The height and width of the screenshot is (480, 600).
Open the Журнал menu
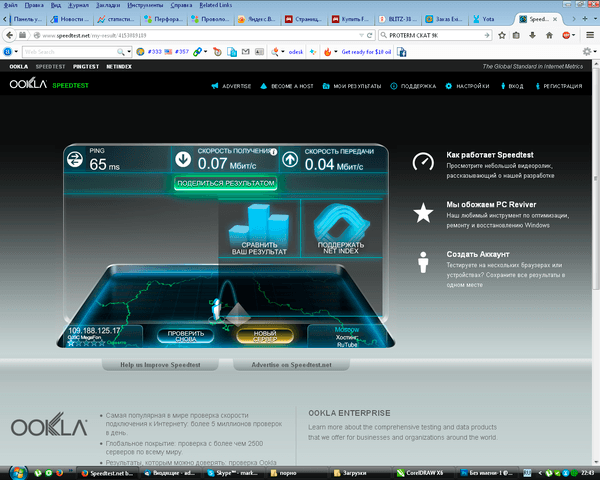pos(78,5)
